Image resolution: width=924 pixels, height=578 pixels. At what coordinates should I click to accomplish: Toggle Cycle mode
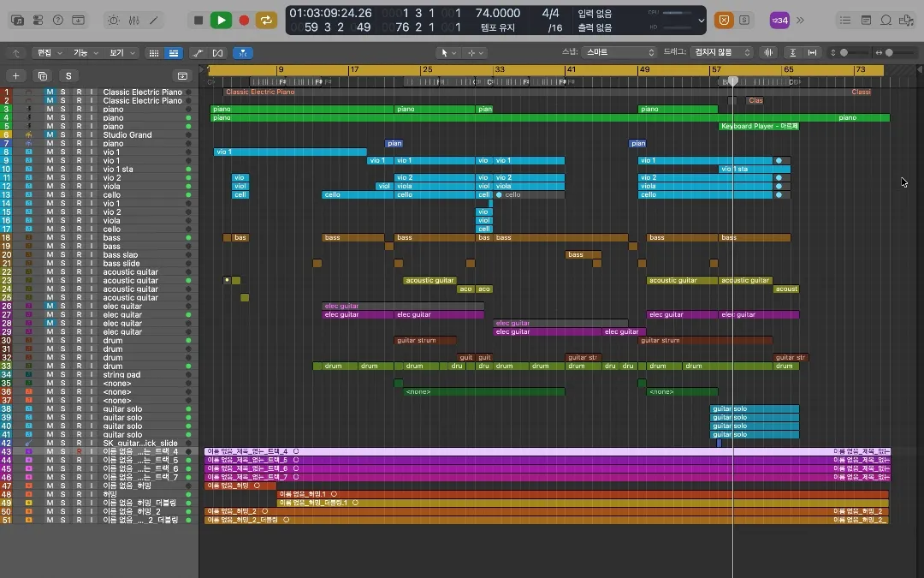266,20
